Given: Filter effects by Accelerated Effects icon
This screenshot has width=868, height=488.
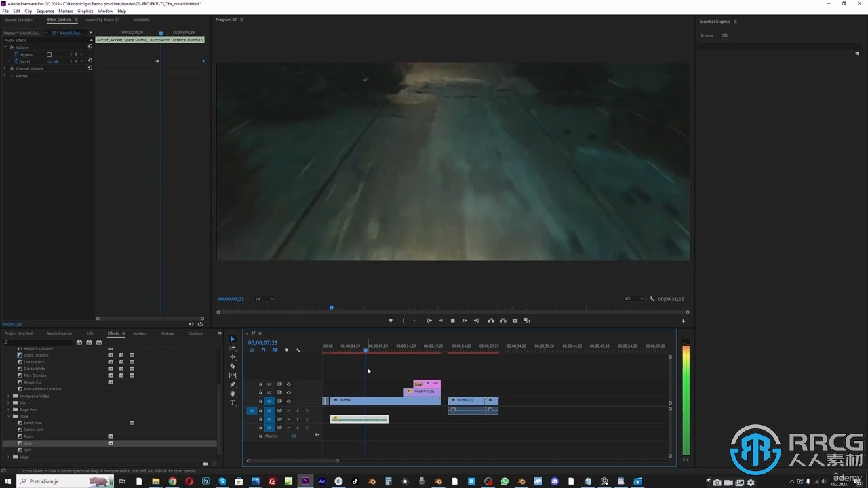Looking at the screenshot, I should click(x=79, y=342).
